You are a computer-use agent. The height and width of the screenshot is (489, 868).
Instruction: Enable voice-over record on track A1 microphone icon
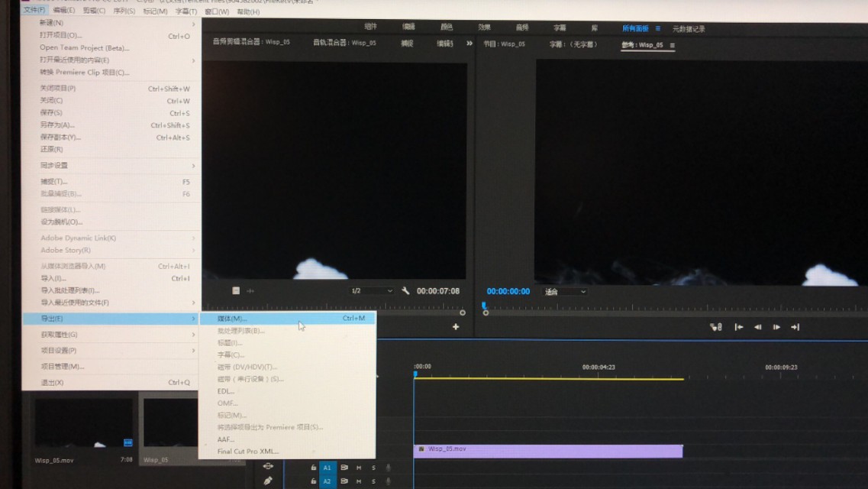388,468
